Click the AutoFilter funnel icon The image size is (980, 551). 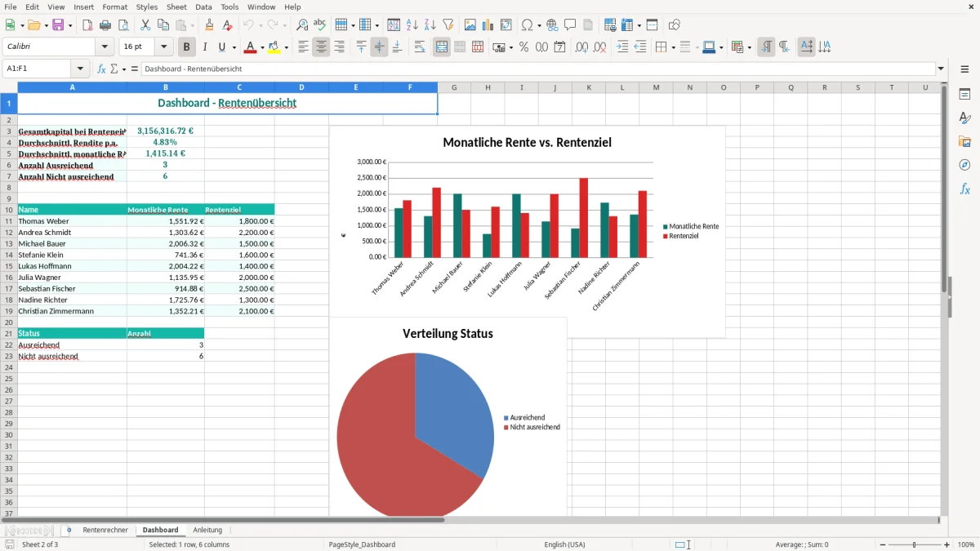[448, 25]
